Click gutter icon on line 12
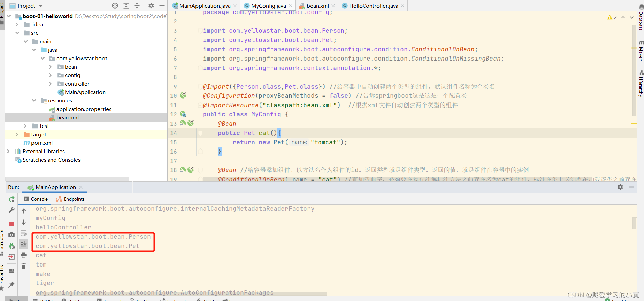Viewport: 644px width, 301px height. point(183,114)
